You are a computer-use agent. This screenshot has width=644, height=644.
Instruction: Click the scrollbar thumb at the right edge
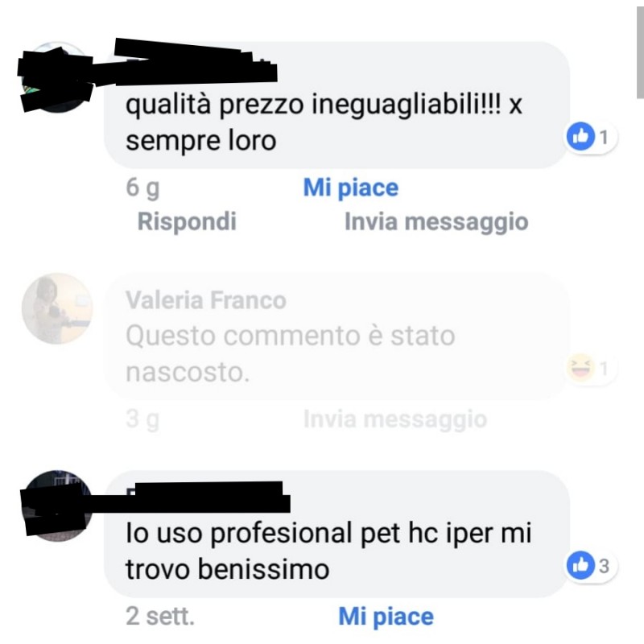(x=640, y=49)
